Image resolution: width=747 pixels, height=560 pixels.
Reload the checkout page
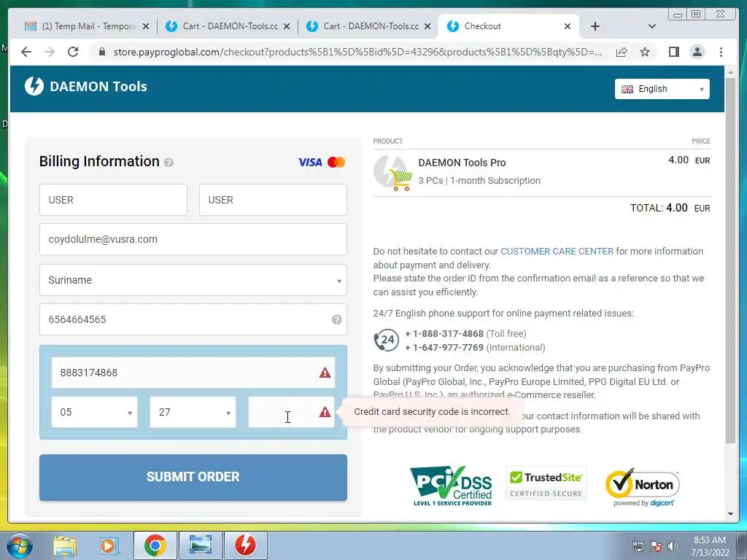tap(73, 52)
